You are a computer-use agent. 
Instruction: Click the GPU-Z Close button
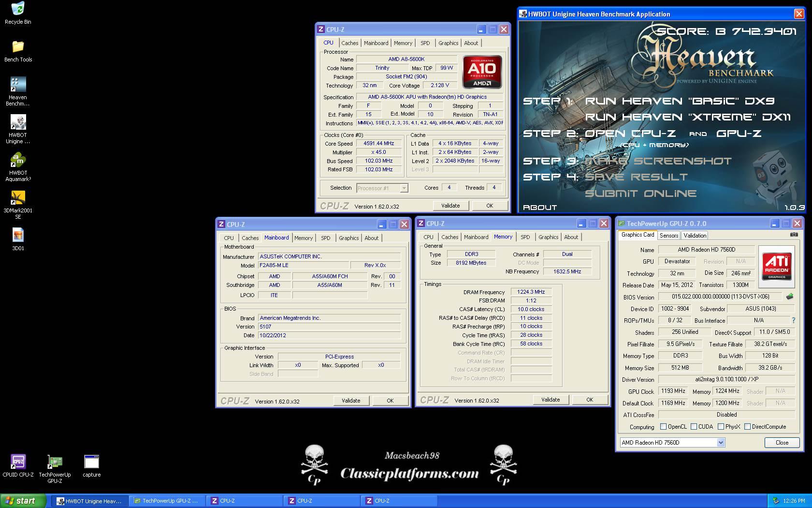[x=782, y=443]
